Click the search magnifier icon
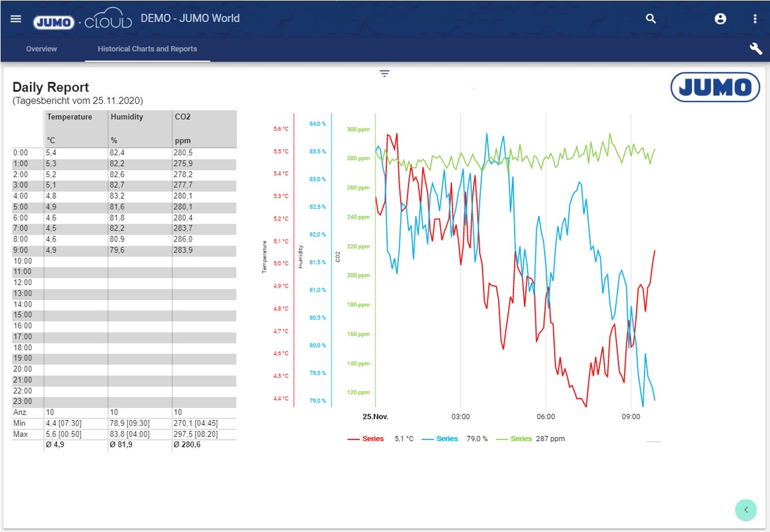770x532 pixels. click(x=650, y=19)
